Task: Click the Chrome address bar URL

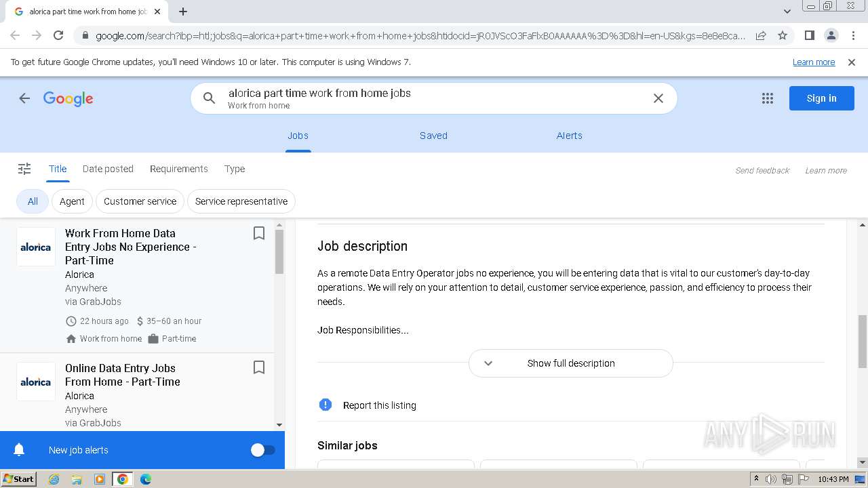Action: [x=420, y=35]
